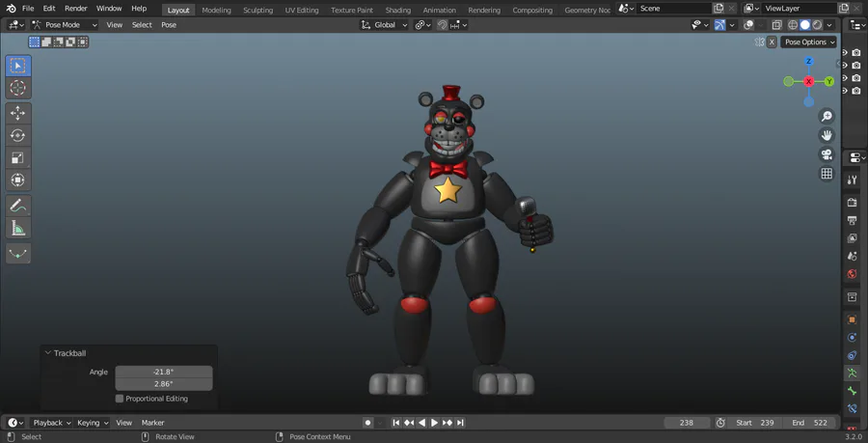This screenshot has height=443, width=868.
Task: Select the Measure tool
Action: click(x=18, y=228)
